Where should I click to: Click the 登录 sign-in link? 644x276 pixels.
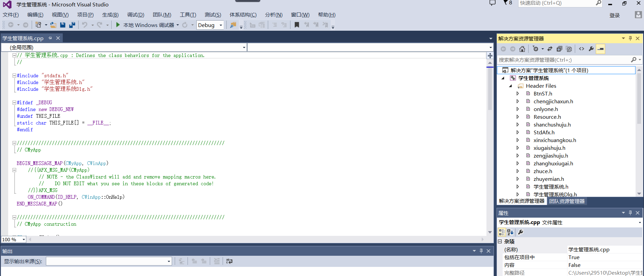(x=615, y=15)
